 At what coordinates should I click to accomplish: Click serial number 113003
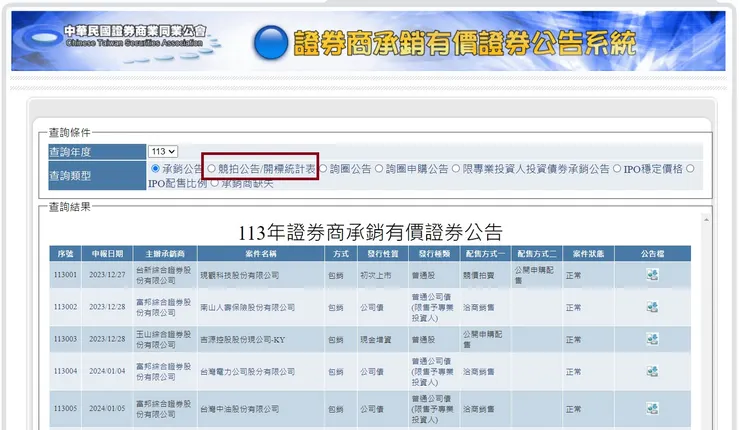(x=66, y=339)
